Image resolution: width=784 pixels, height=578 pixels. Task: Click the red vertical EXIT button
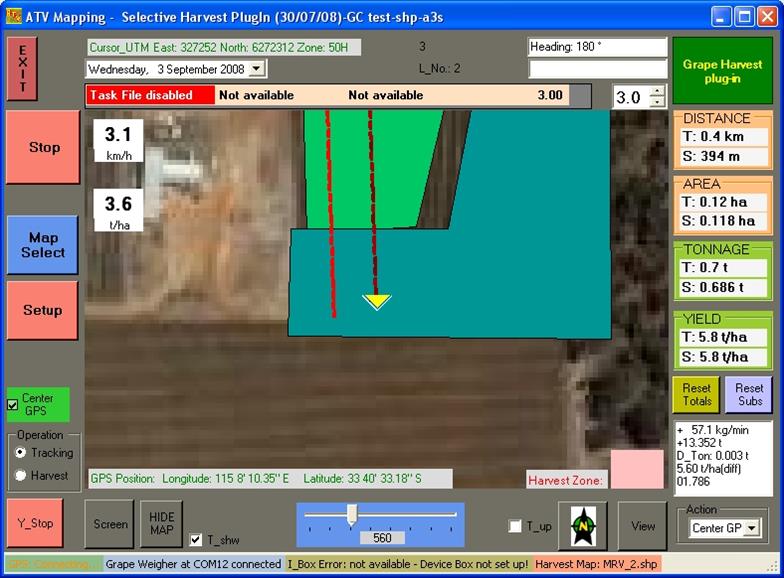(21, 68)
